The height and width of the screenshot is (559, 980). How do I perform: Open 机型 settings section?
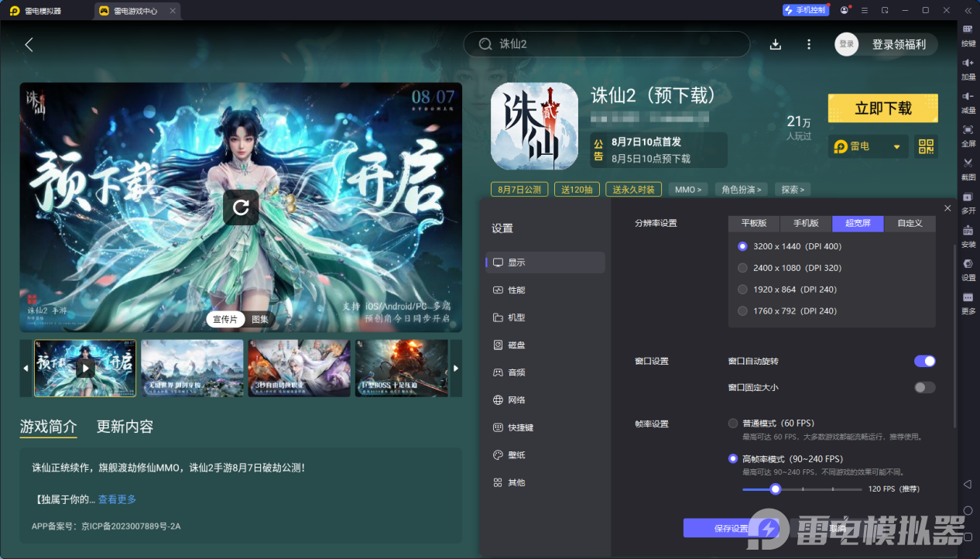[x=545, y=317]
